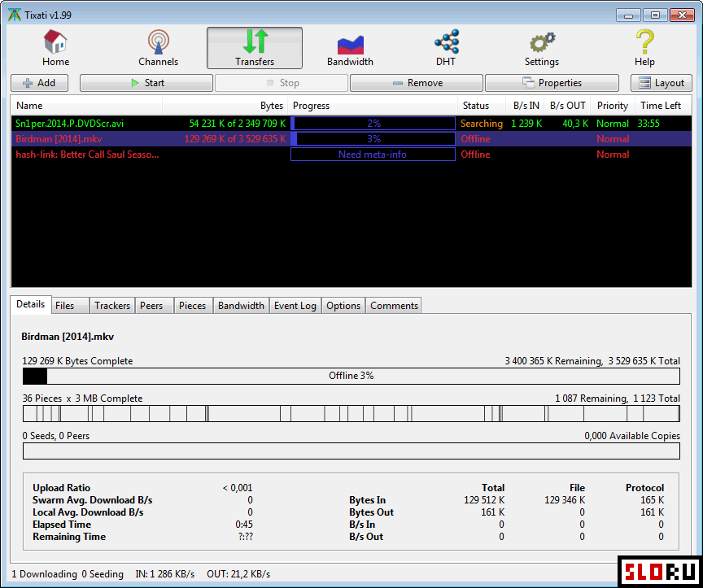The width and height of the screenshot is (703, 588).
Task: Open the transfer Properties
Action: pyautogui.click(x=552, y=83)
